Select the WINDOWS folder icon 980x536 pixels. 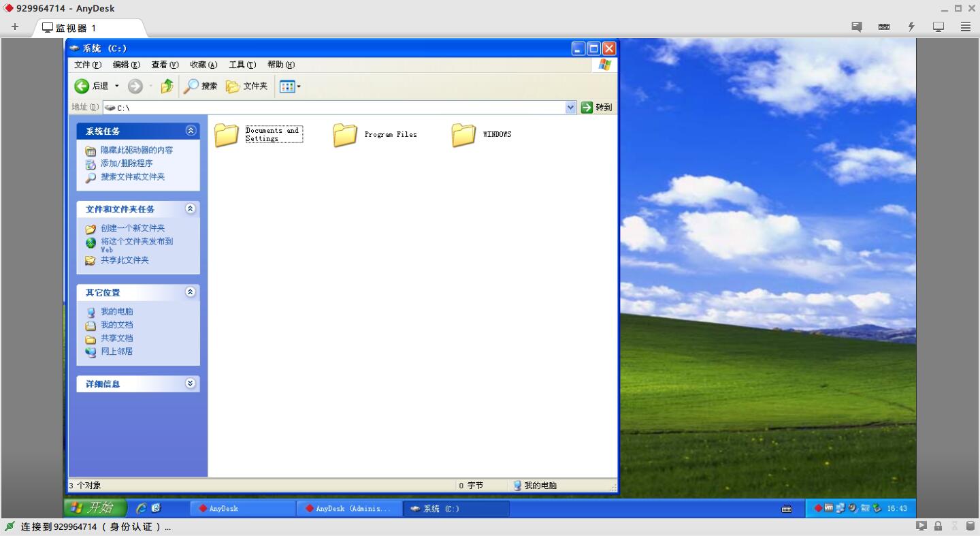[x=463, y=135]
